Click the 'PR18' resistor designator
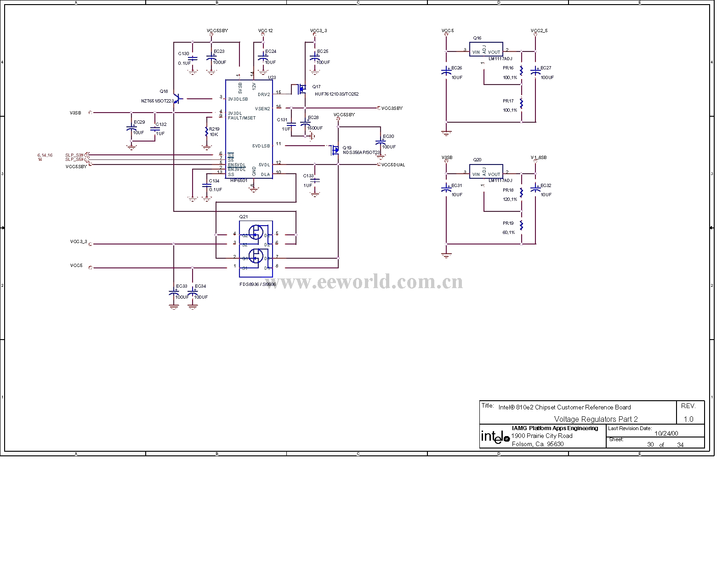 pyautogui.click(x=508, y=190)
